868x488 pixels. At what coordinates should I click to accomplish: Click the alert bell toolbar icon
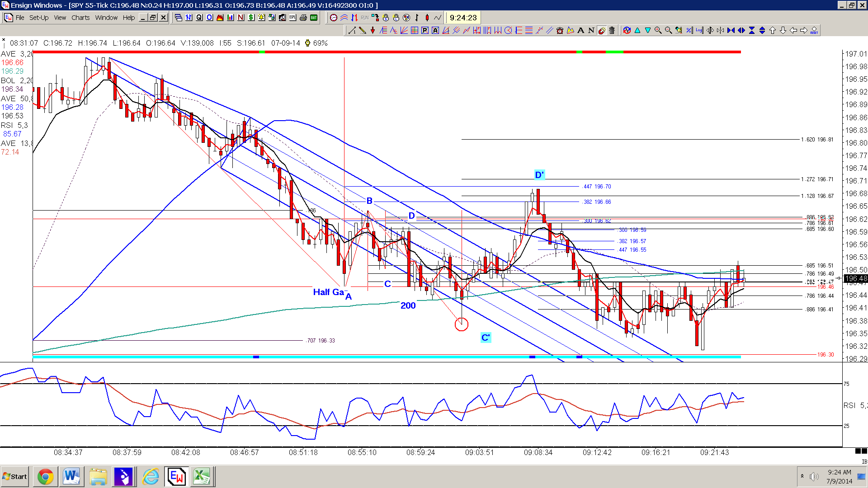tap(262, 18)
